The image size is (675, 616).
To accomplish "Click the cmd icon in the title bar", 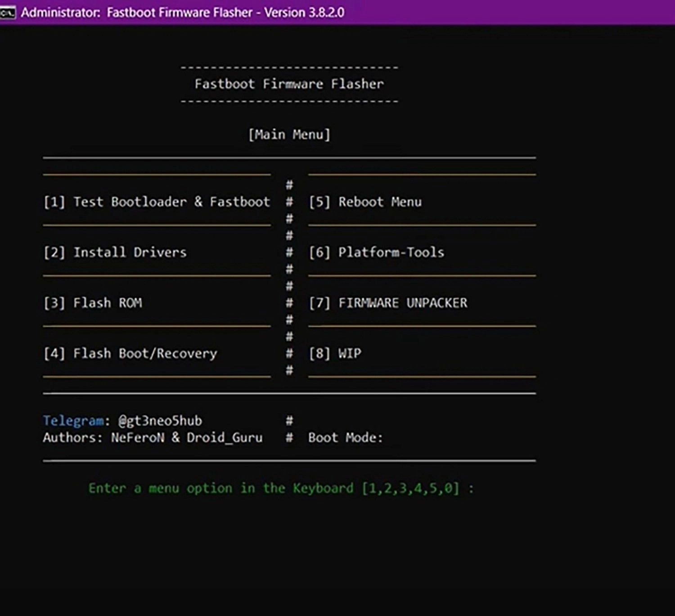I will [x=8, y=13].
